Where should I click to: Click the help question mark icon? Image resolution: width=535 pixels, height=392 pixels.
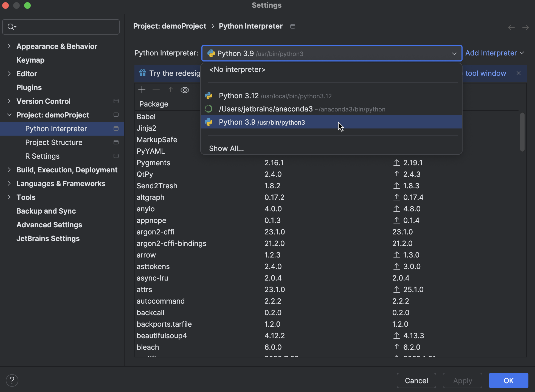[12, 380]
